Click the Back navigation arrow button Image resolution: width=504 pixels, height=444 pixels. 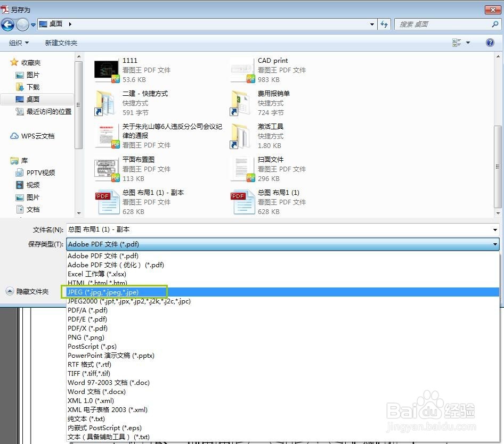coord(7,24)
